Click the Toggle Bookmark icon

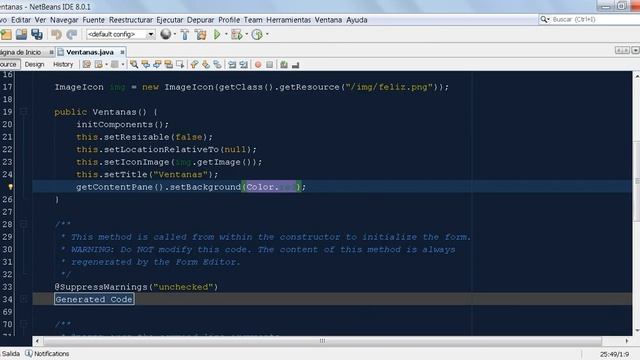[x=218, y=64]
